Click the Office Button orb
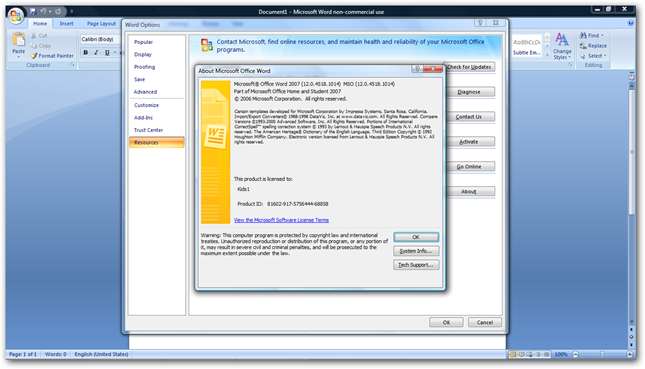Screen dimensions: 645x369 [16, 16]
